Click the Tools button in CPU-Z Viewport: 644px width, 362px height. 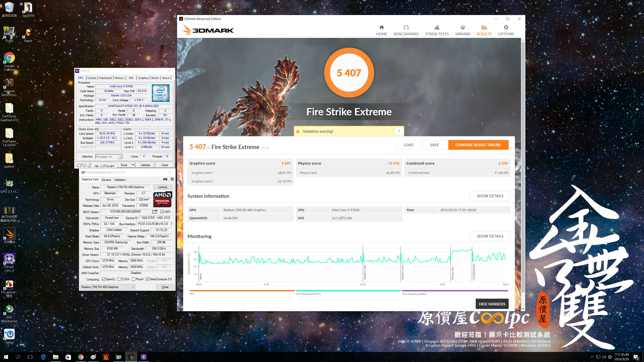tap(124, 165)
